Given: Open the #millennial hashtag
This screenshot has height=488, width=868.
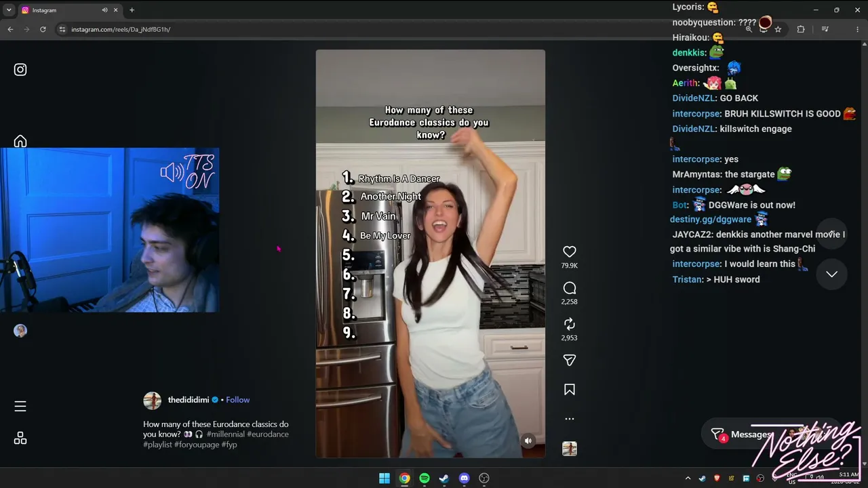Looking at the screenshot, I should 226,434.
